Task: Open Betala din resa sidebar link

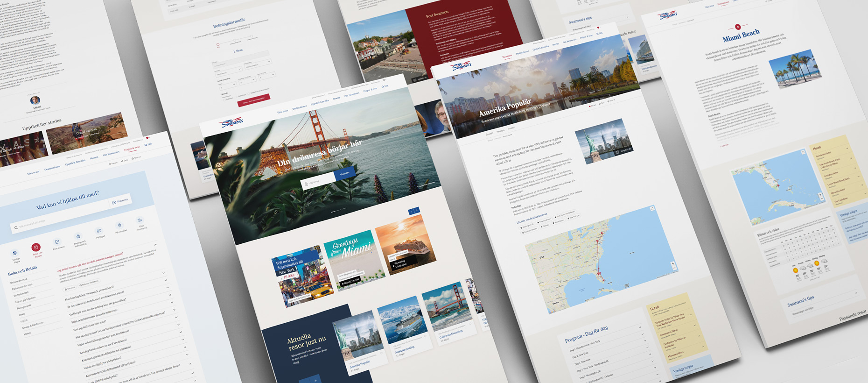Action: 20,282
